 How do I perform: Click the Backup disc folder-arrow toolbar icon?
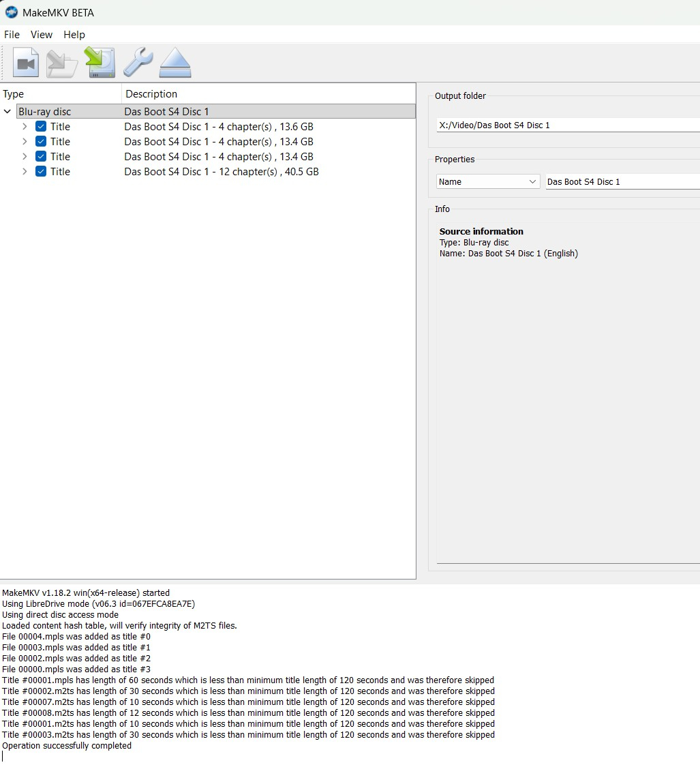coord(62,63)
